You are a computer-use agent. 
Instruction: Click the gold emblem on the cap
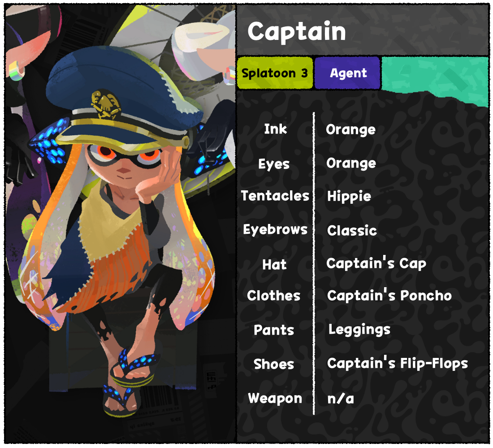(106, 105)
